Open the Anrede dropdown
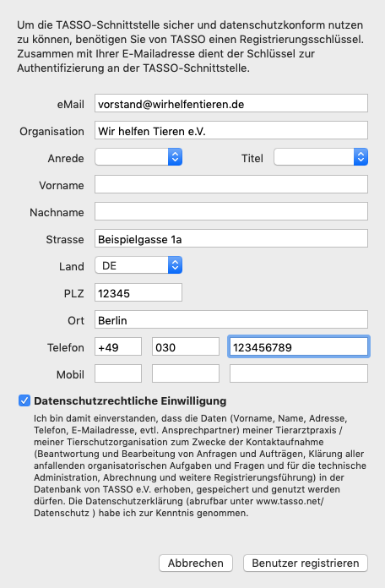385x588 pixels. click(138, 157)
